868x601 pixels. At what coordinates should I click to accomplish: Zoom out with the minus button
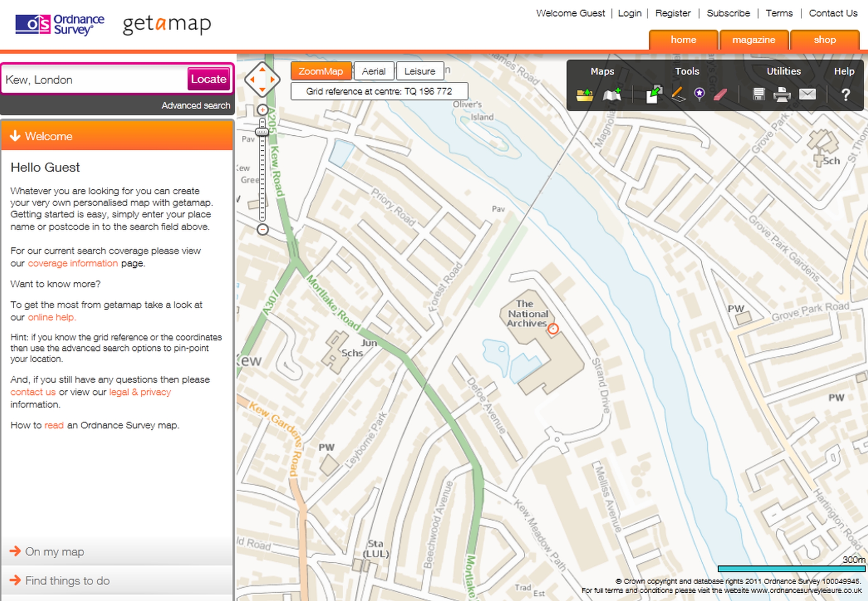point(262,230)
